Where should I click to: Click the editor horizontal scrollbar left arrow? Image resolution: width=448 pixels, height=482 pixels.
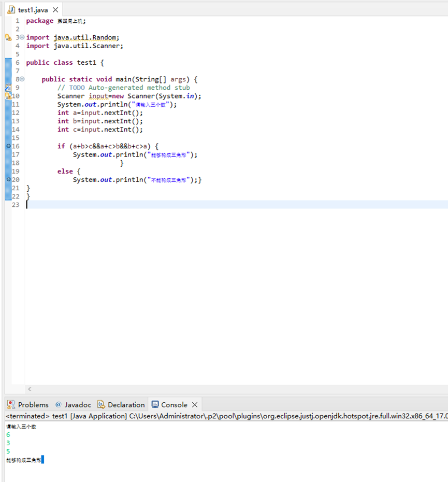[30, 389]
